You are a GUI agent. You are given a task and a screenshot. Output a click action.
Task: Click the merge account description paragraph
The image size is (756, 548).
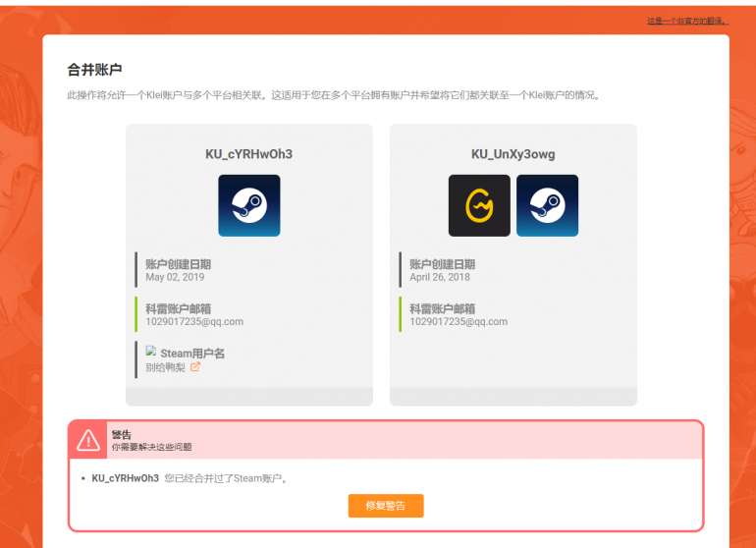[335, 95]
